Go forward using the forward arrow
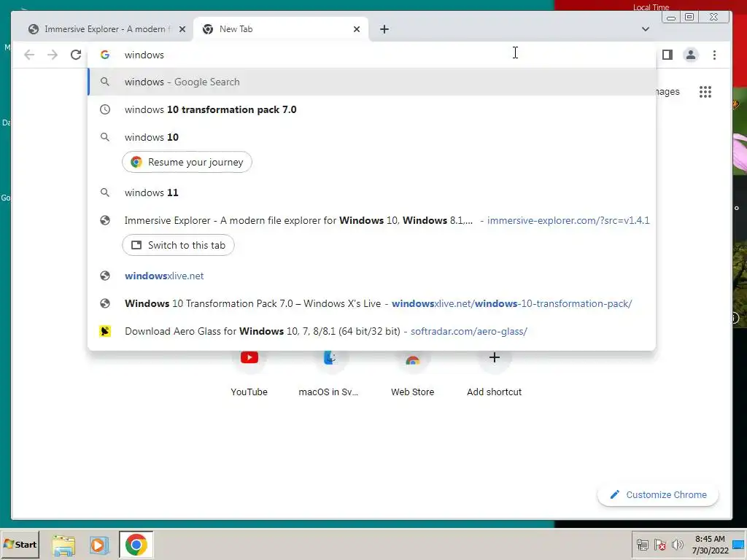The height and width of the screenshot is (560, 747). tap(53, 55)
